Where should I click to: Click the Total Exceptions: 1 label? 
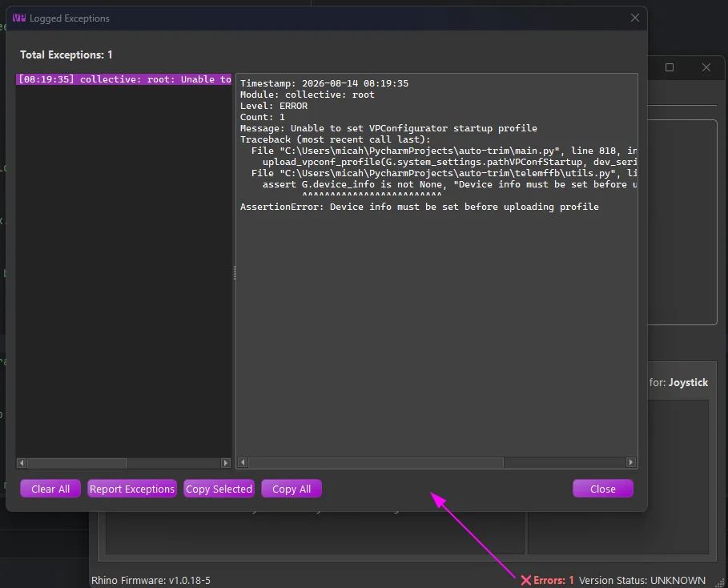(66, 54)
